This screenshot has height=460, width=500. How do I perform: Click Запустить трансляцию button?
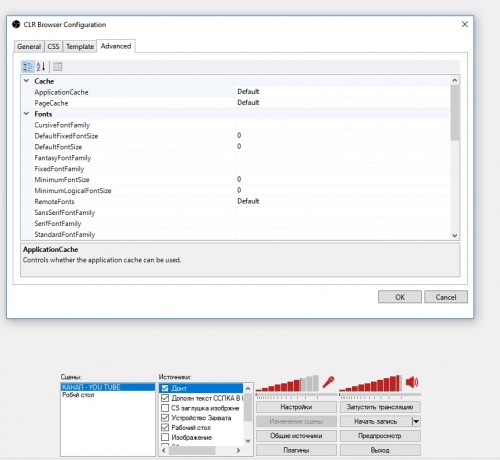(x=380, y=407)
